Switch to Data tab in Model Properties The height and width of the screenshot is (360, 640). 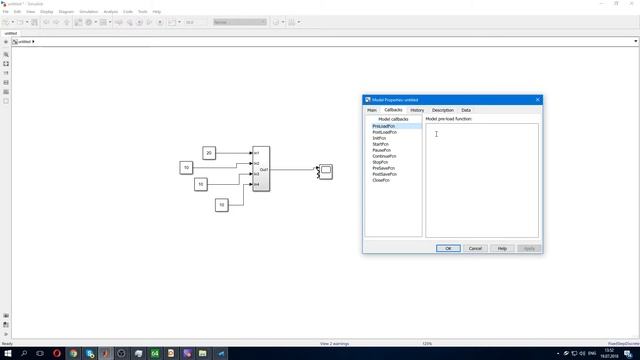[466, 110]
